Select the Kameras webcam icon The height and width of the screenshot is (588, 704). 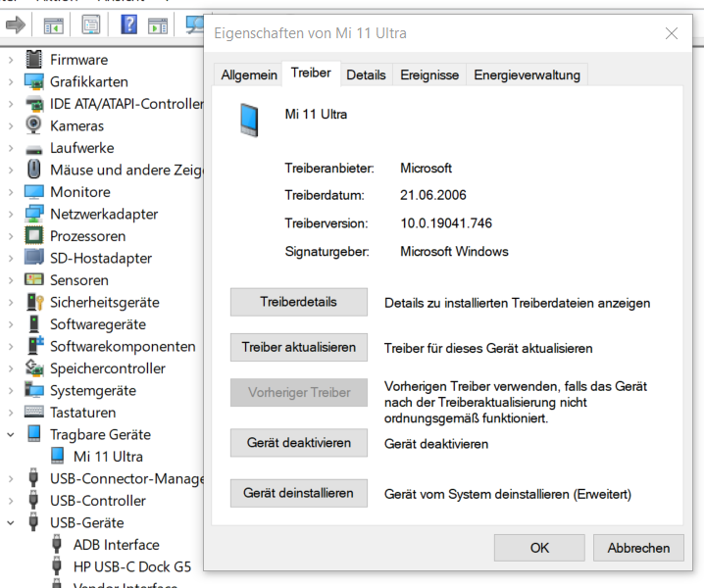pos(33,125)
